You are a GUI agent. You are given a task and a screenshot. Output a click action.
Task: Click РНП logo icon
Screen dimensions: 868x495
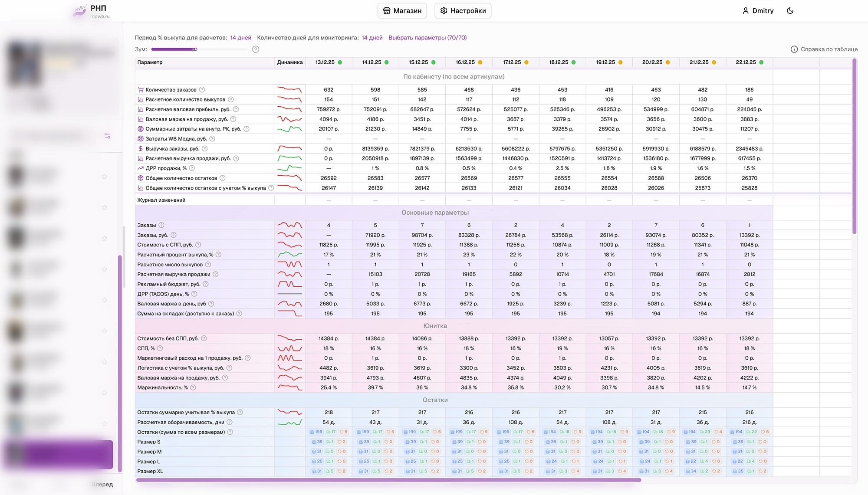click(80, 11)
